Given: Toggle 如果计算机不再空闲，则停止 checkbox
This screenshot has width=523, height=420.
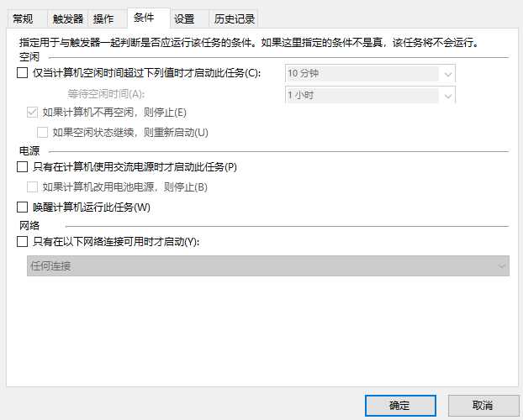Looking at the screenshot, I should pyautogui.click(x=32, y=113).
